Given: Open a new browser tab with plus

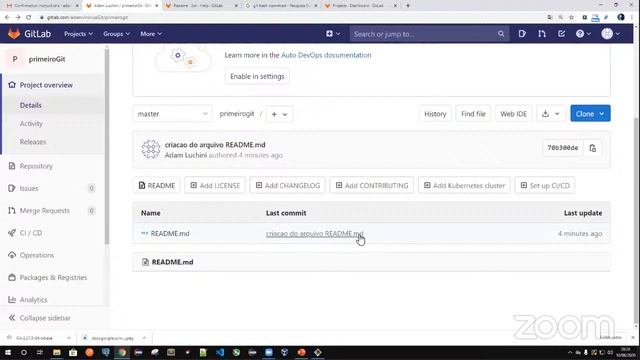Looking at the screenshot, I should [x=408, y=6].
